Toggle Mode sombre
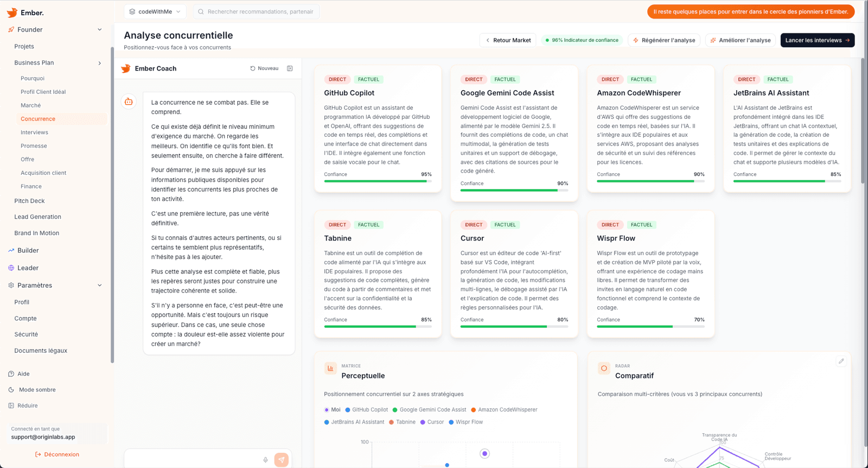868x468 pixels. click(x=33, y=390)
